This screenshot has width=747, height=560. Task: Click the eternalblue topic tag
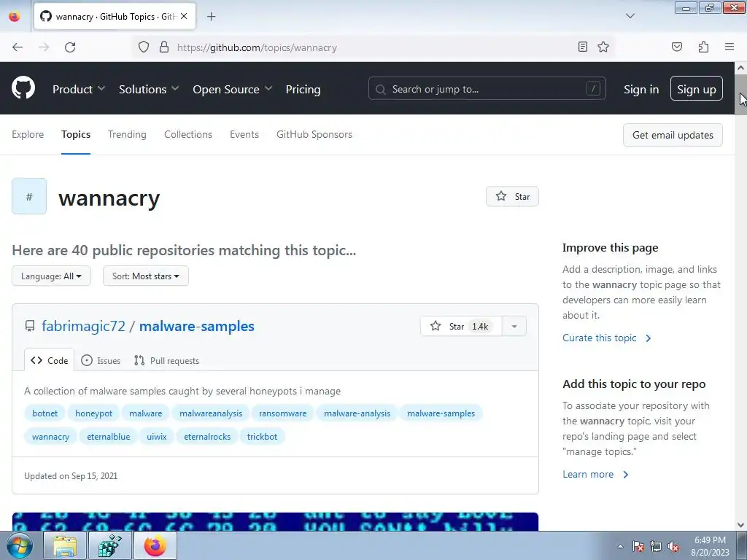[108, 437]
